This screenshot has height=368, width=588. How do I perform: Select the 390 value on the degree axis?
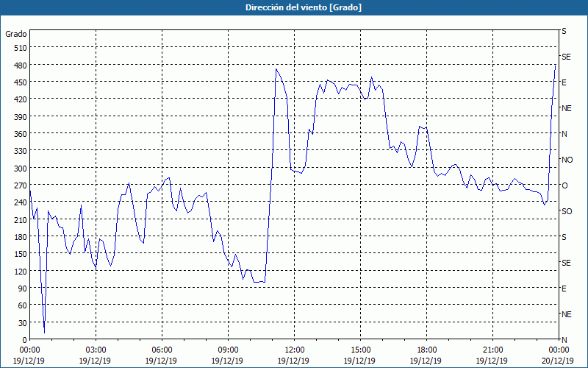point(21,117)
